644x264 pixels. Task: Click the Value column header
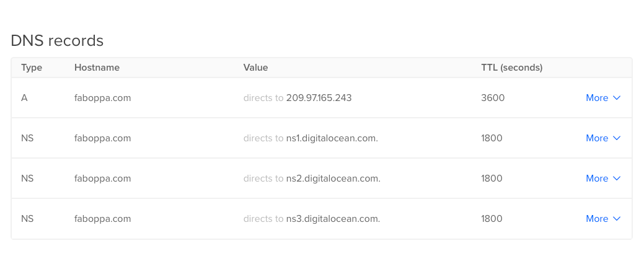point(255,68)
